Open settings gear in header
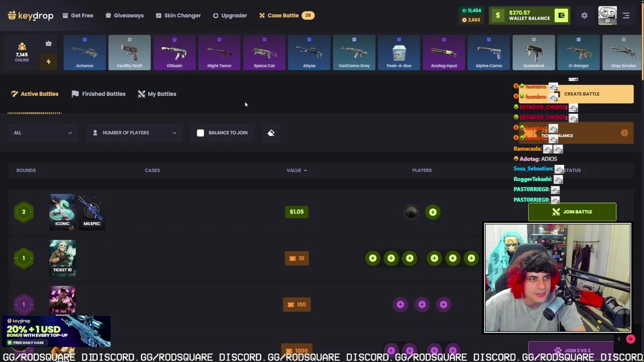 click(584, 16)
